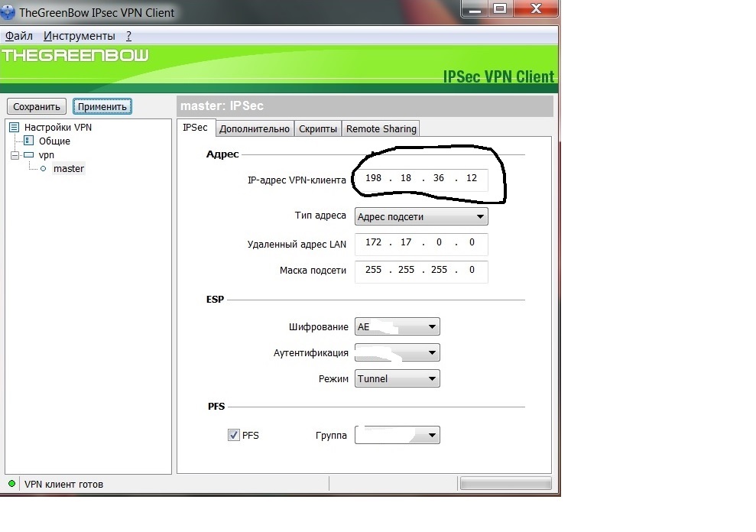This screenshot has height=532, width=756.
Task: Click octet 17 of Удаленный адрес LAN
Action: coord(406,242)
